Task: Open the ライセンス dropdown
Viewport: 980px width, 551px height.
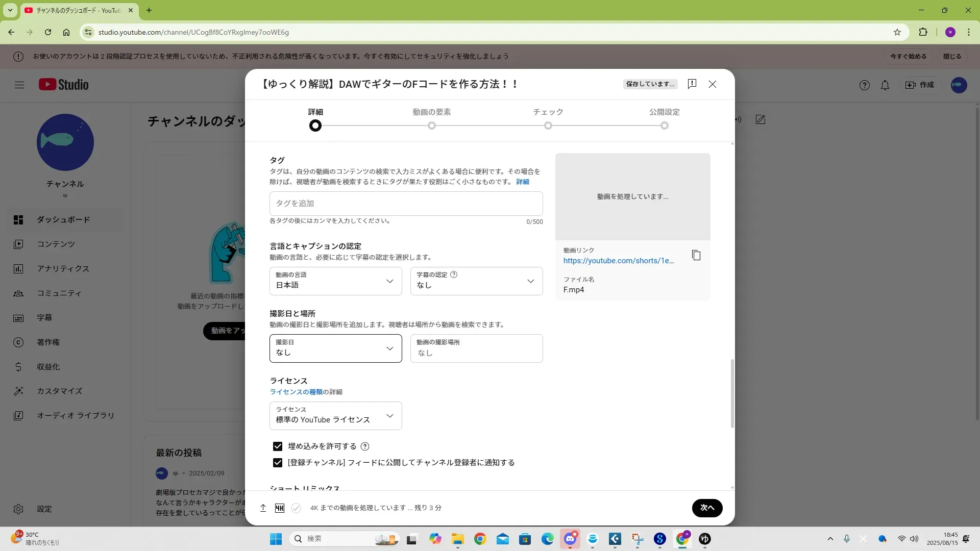Action: (335, 416)
